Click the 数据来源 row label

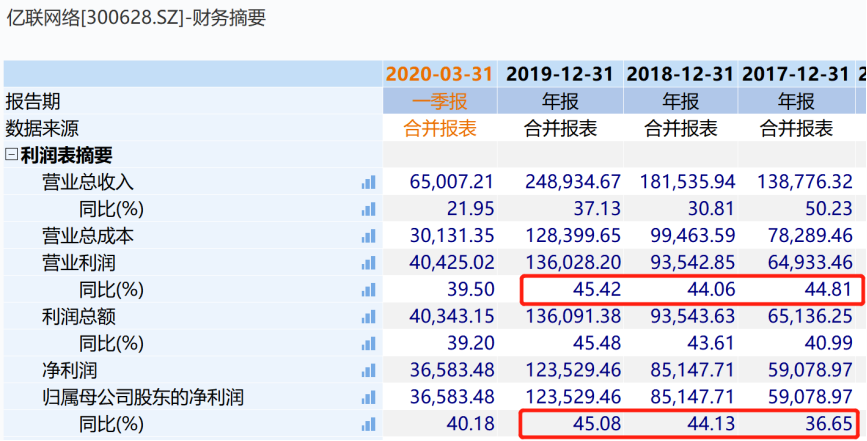pos(42,128)
